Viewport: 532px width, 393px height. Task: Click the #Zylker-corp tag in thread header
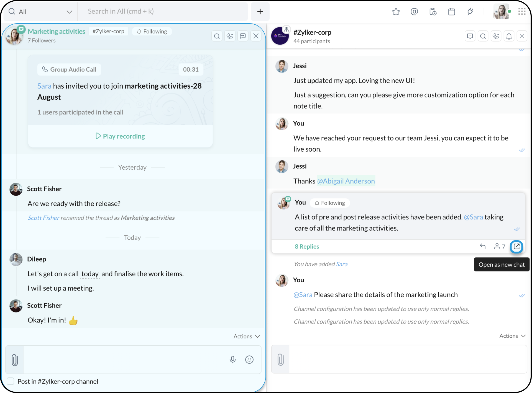(108, 31)
